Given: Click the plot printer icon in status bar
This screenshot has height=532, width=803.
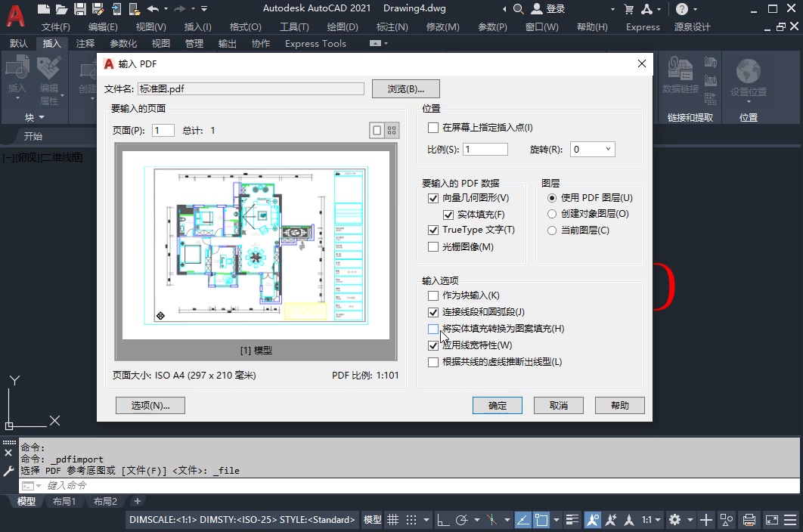Looking at the screenshot, I should pos(749,520).
